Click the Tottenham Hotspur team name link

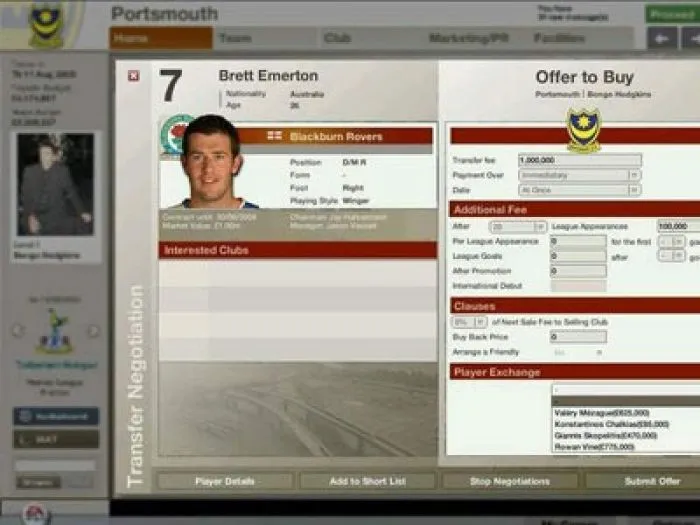[x=56, y=365]
